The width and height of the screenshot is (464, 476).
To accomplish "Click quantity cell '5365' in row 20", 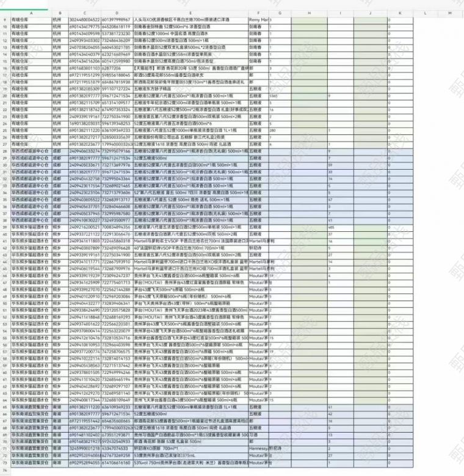I will point(280,96).
